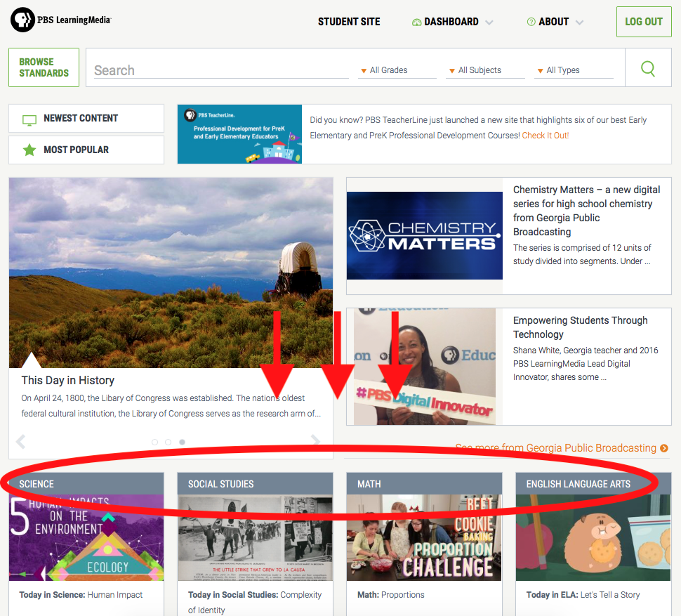
Task: Click Today in Social Studies: Complexity of Identity
Action: click(255, 602)
